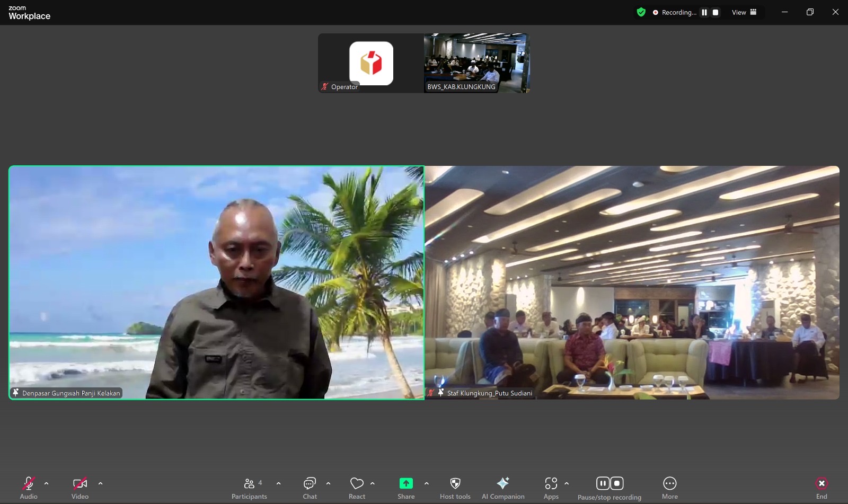
Task: Open Host tools shield icon
Action: 455,484
